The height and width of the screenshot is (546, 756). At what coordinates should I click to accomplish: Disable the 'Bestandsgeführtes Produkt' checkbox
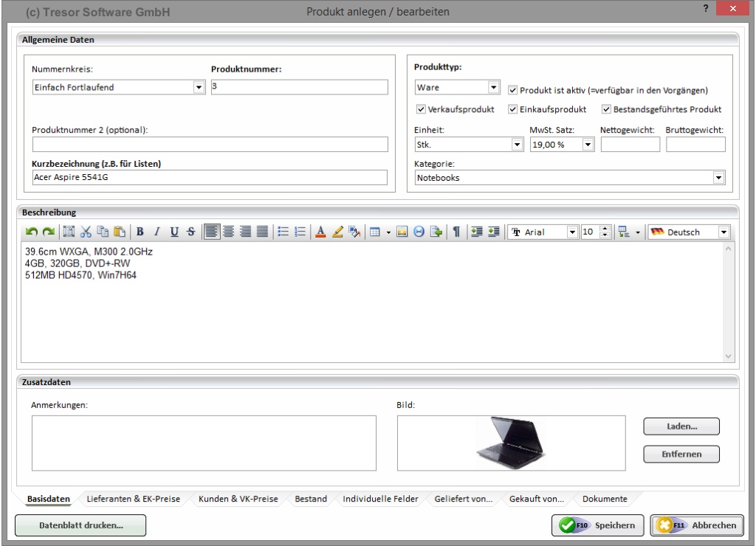click(607, 110)
